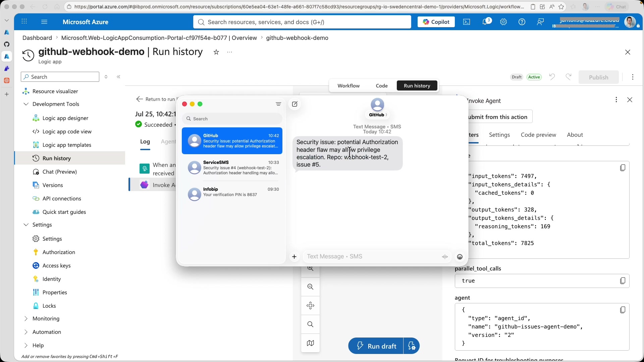Open Invoke Agent panel more options
The width and height of the screenshot is (644, 362).
[616, 100]
